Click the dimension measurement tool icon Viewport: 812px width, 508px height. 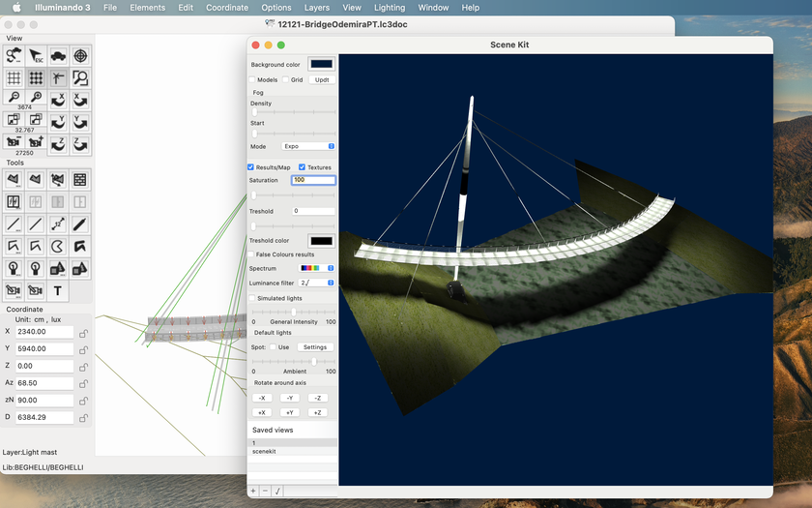coord(58,224)
